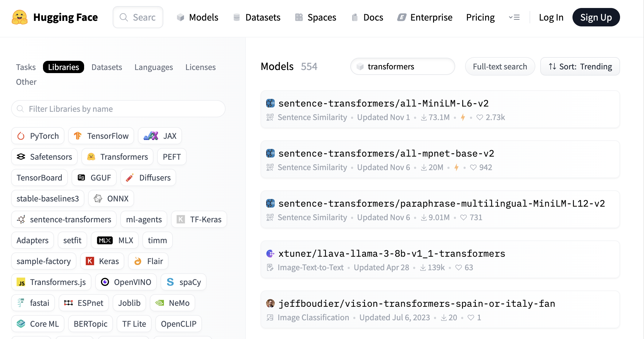Click the TensorFlow logo icon

(78, 136)
